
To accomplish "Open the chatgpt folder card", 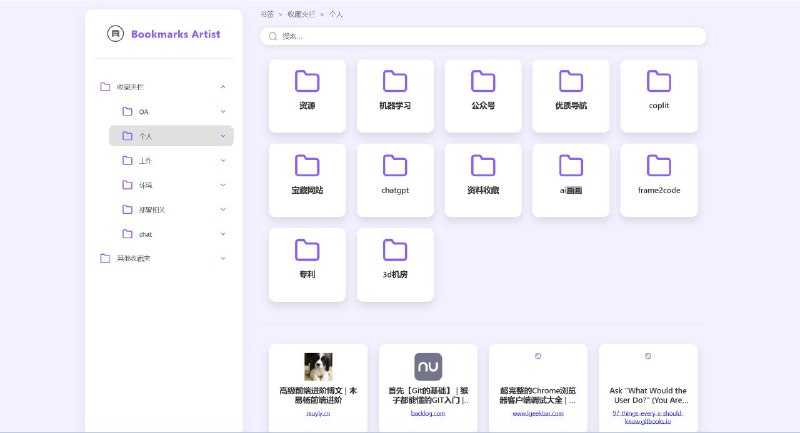I will [x=395, y=180].
